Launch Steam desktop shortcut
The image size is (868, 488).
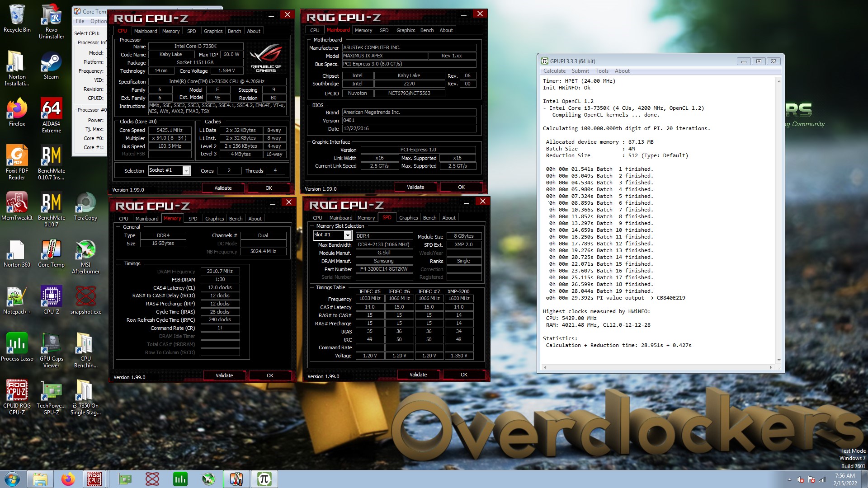51,66
